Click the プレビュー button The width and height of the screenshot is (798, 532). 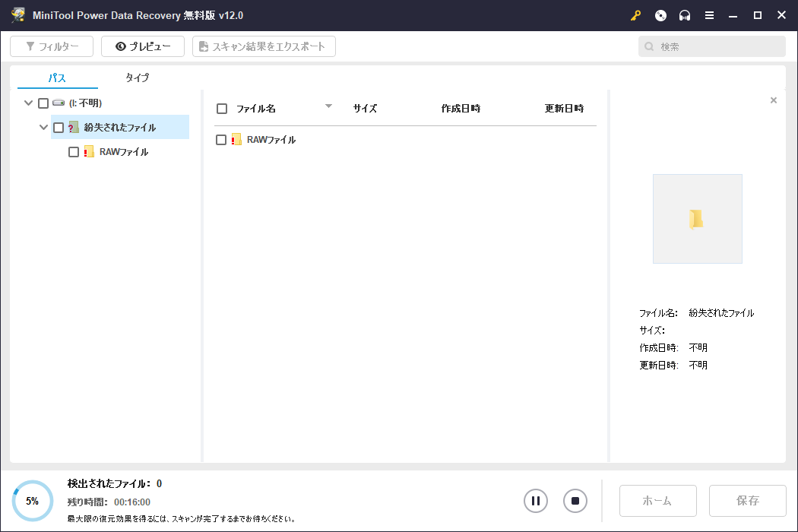(x=143, y=46)
